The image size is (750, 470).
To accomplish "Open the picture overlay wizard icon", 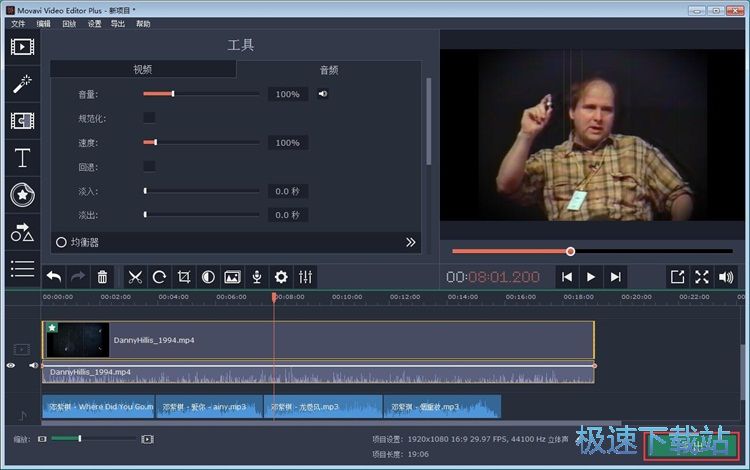I will (x=232, y=277).
